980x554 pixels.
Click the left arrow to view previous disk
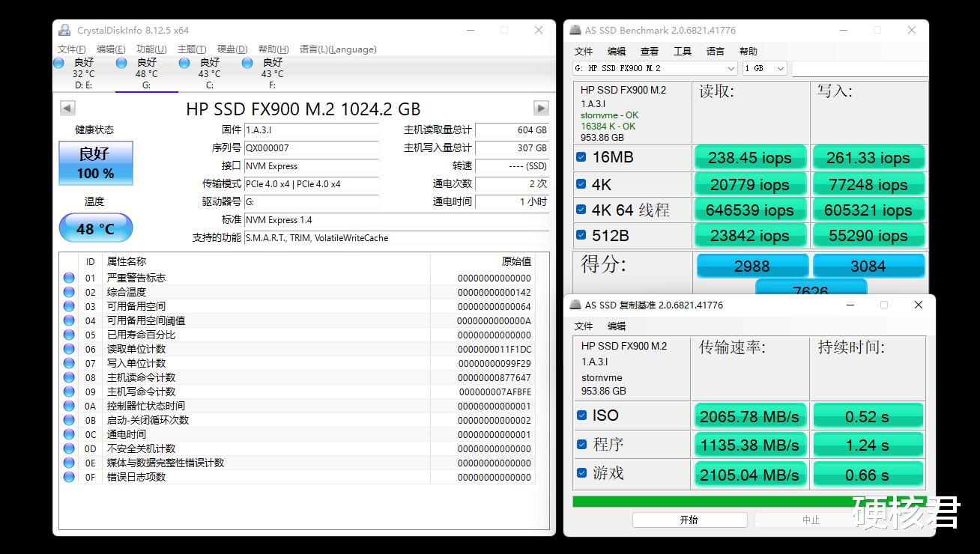pos(67,108)
